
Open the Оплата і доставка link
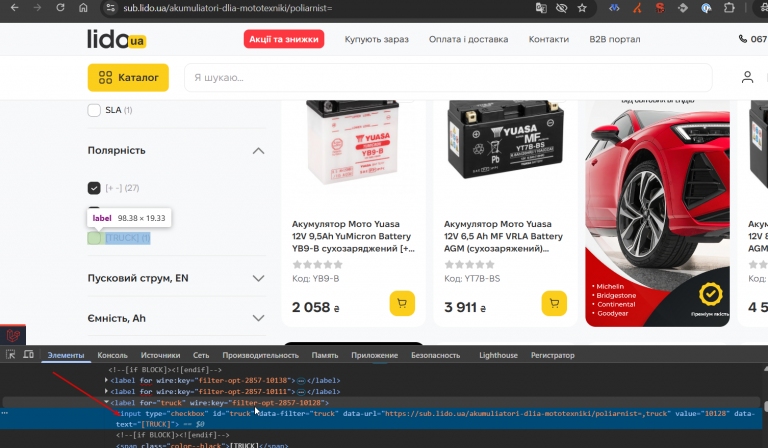coord(468,39)
